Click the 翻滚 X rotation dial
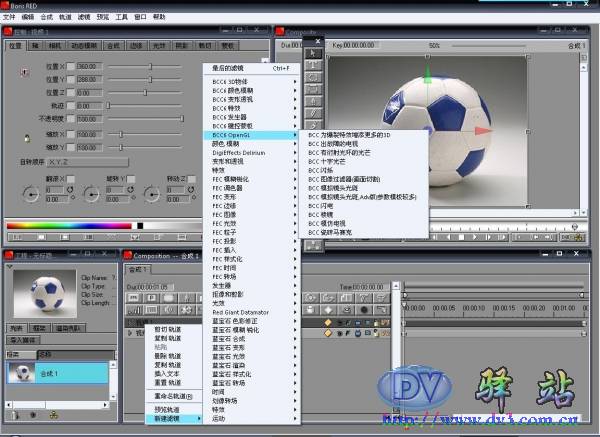600x437 pixels. [30, 194]
